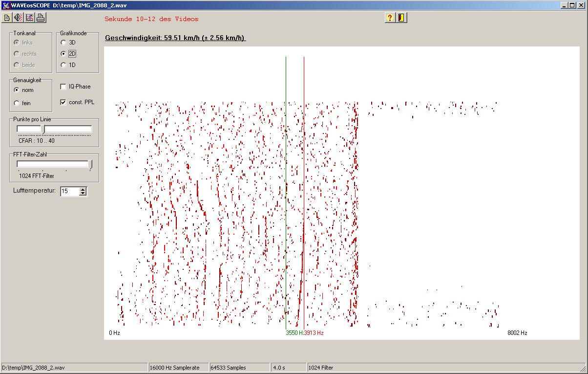Click the Lufttemperatur input field
Viewport: 588px width, 374px height.
69,191
